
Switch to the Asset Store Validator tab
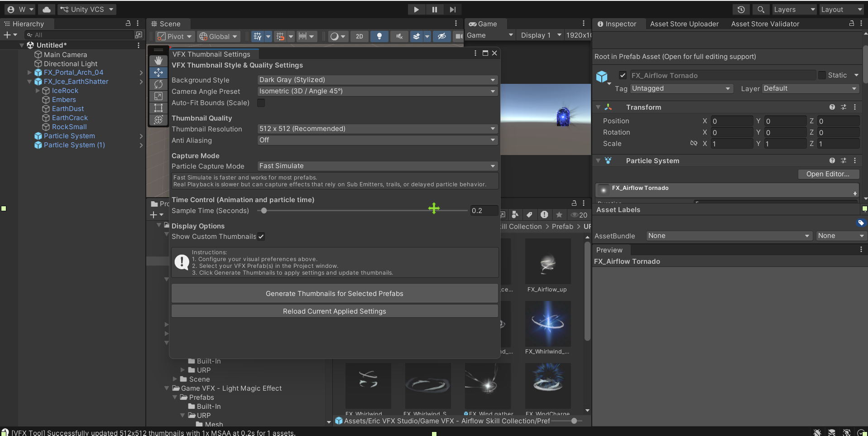click(x=765, y=24)
